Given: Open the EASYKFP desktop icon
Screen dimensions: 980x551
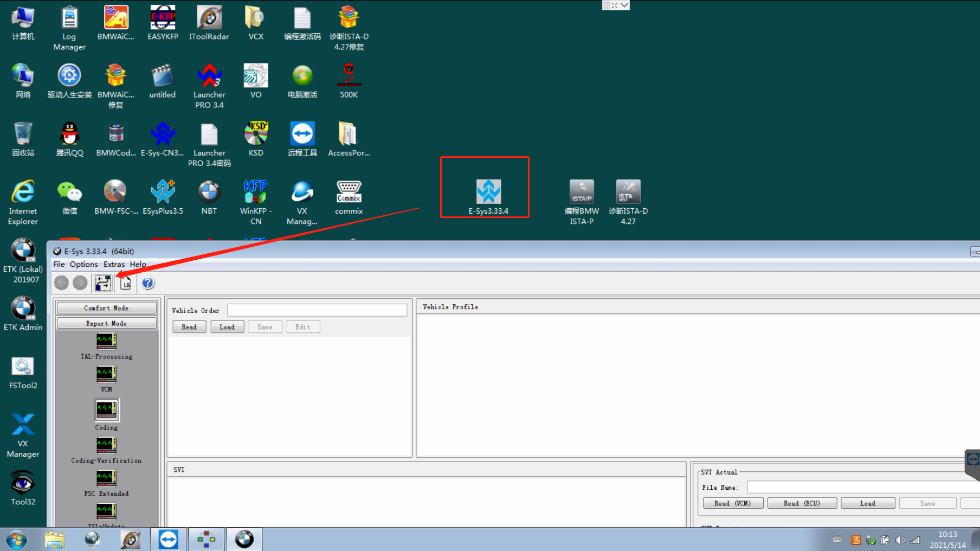Looking at the screenshot, I should [x=163, y=22].
